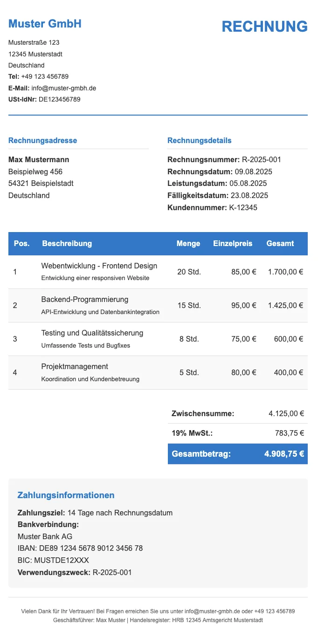Viewport: 318px width, 644px height.
Task: Click the Projektmanagement total 400,00 €
Action: pyautogui.click(x=289, y=372)
